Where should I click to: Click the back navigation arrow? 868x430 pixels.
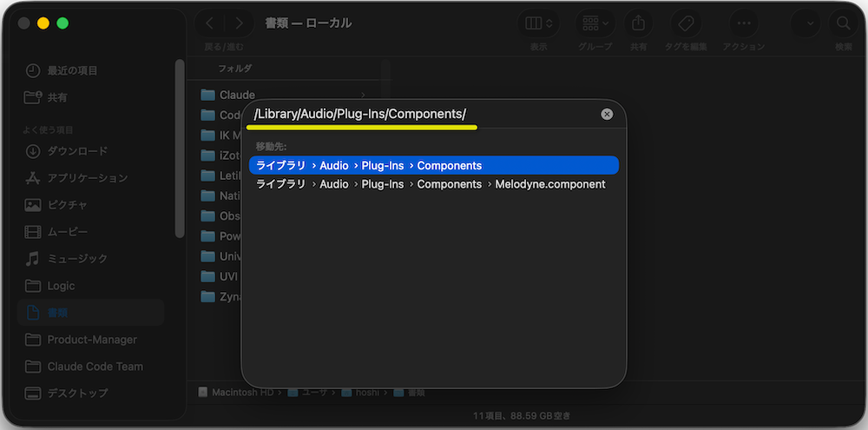tap(210, 23)
